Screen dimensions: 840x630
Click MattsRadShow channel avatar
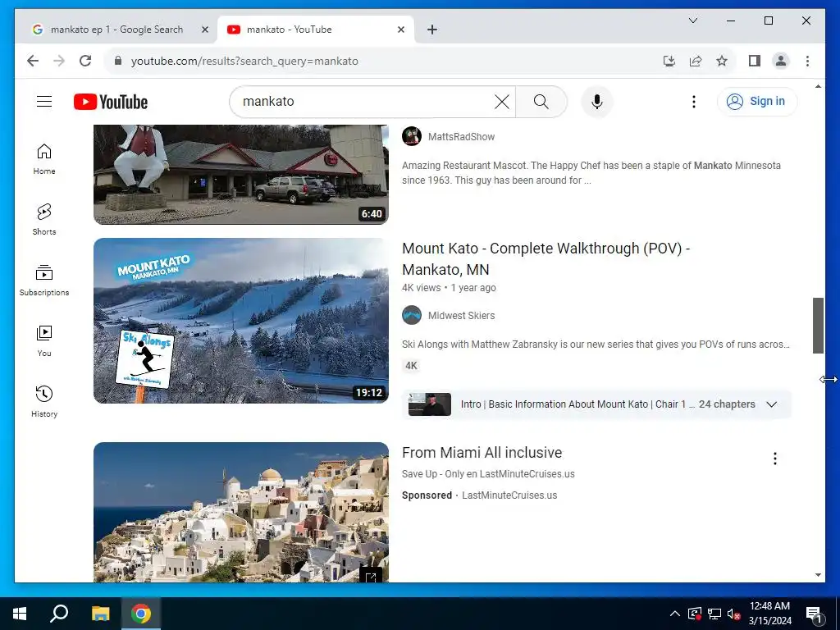pyautogui.click(x=412, y=136)
